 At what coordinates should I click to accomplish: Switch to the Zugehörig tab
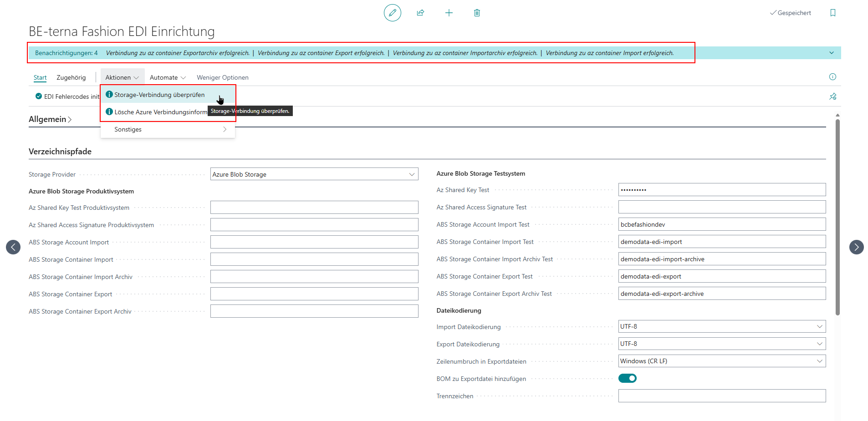click(71, 77)
